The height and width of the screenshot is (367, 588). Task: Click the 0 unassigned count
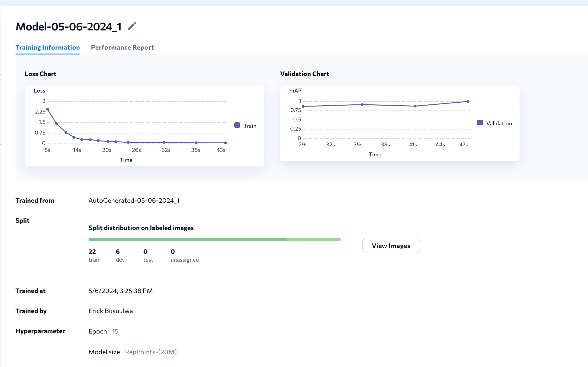click(x=173, y=252)
